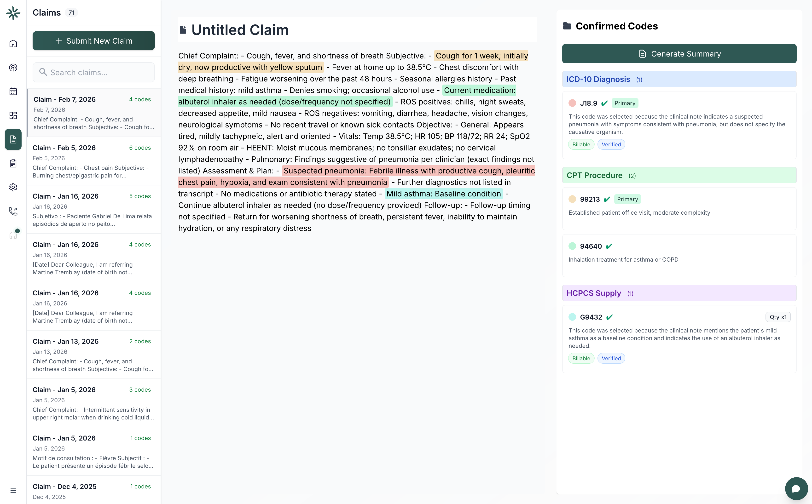Select the active Claims document icon
Viewport: 812px width, 504px height.
[13, 139]
